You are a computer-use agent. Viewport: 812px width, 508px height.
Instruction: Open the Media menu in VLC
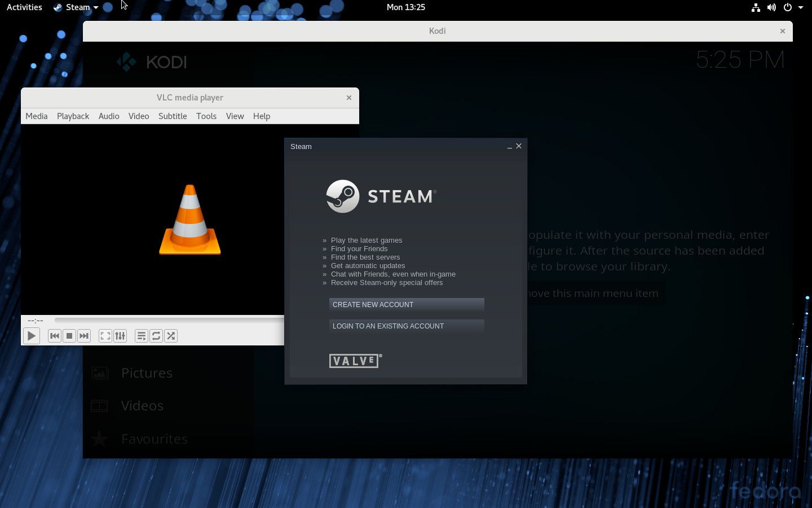36,116
